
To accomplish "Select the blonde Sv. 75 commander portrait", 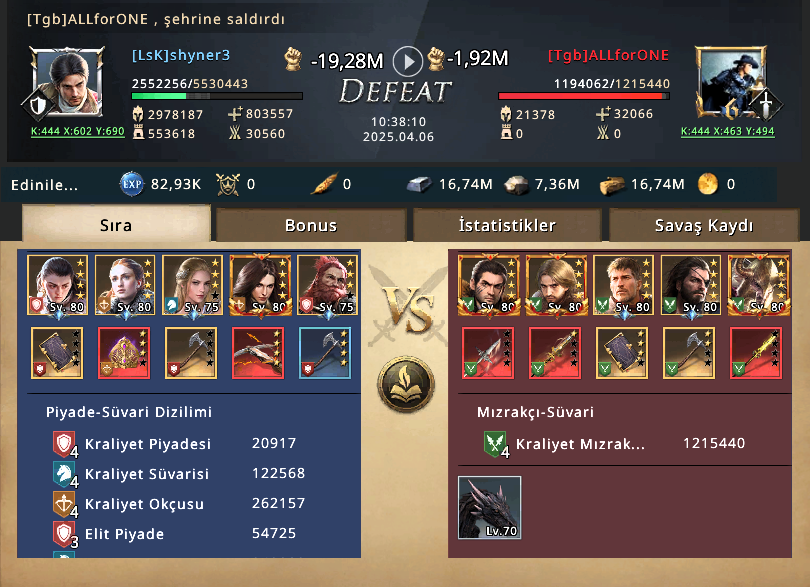I will (193, 285).
